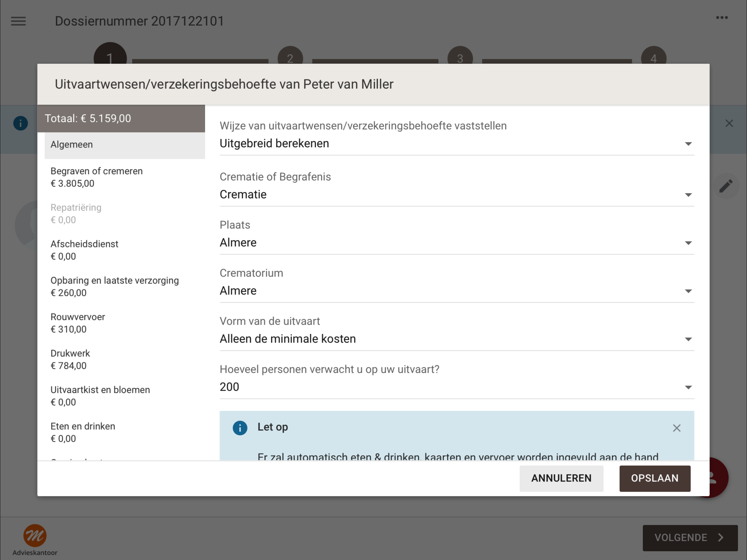Select Opbaring en laatste verzorging section
Image resolution: width=747 pixels, height=560 pixels.
(125, 287)
